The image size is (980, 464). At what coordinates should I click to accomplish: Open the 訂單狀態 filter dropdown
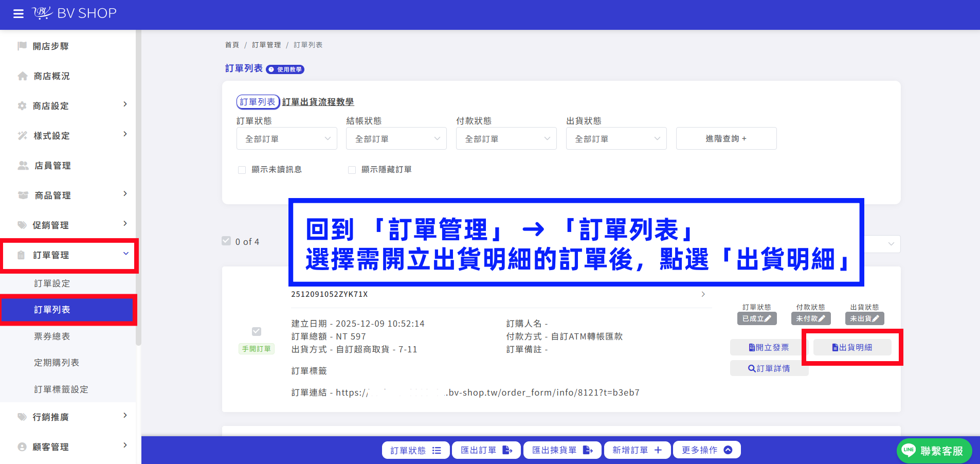click(x=287, y=139)
